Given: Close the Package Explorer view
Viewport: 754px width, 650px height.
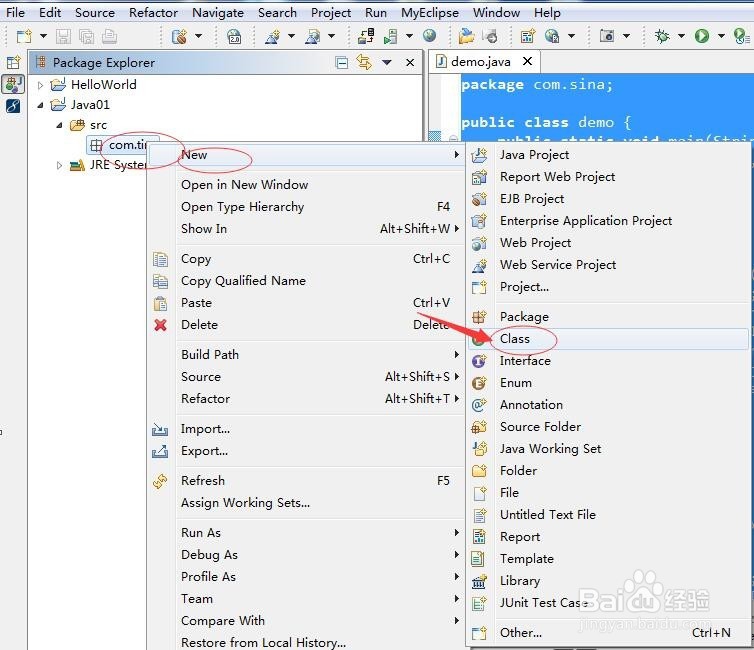Looking at the screenshot, I should (410, 62).
